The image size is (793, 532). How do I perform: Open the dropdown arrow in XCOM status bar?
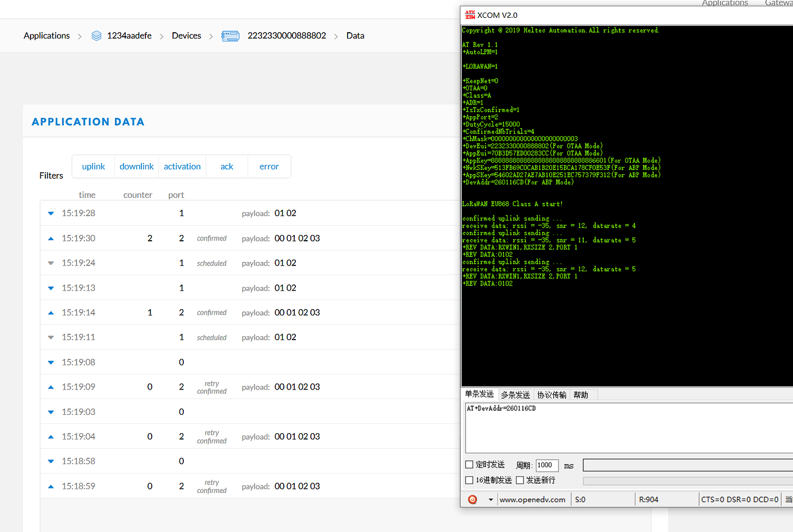[x=490, y=500]
